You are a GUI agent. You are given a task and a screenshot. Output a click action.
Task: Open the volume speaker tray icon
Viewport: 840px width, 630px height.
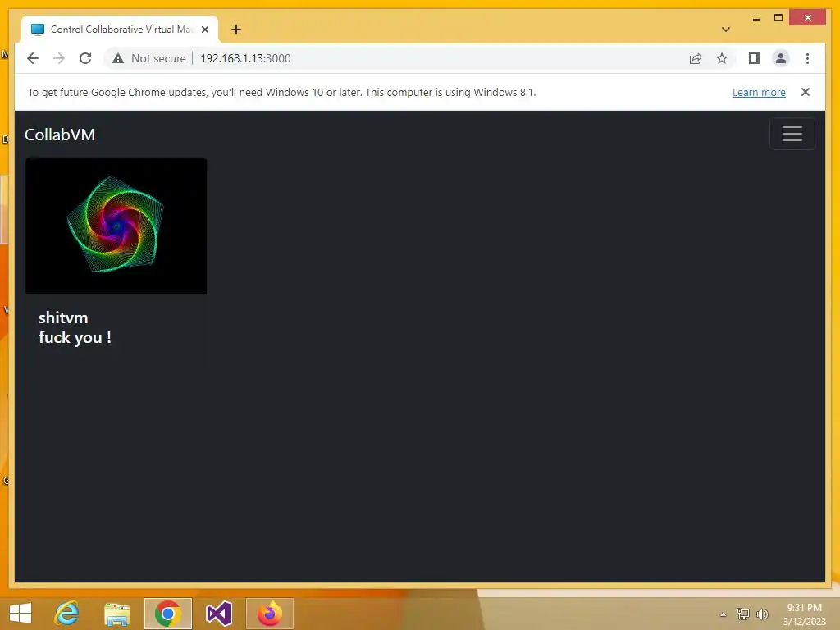(762, 614)
